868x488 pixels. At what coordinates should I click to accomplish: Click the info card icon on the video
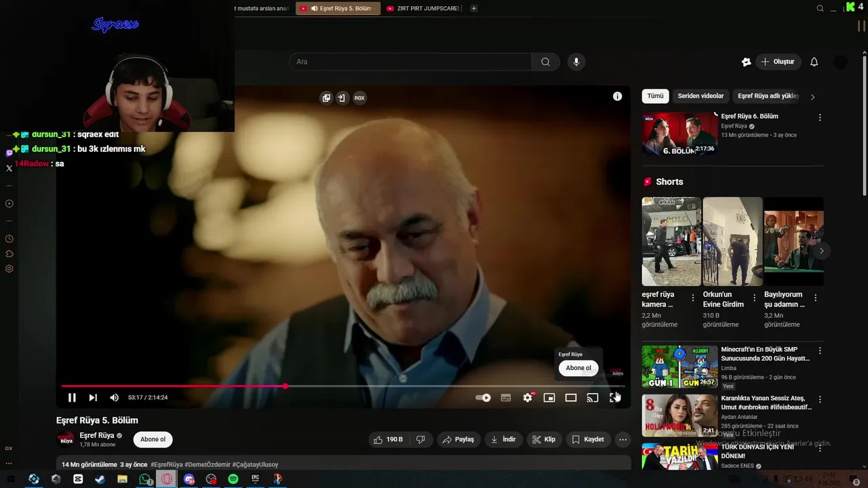(x=618, y=96)
